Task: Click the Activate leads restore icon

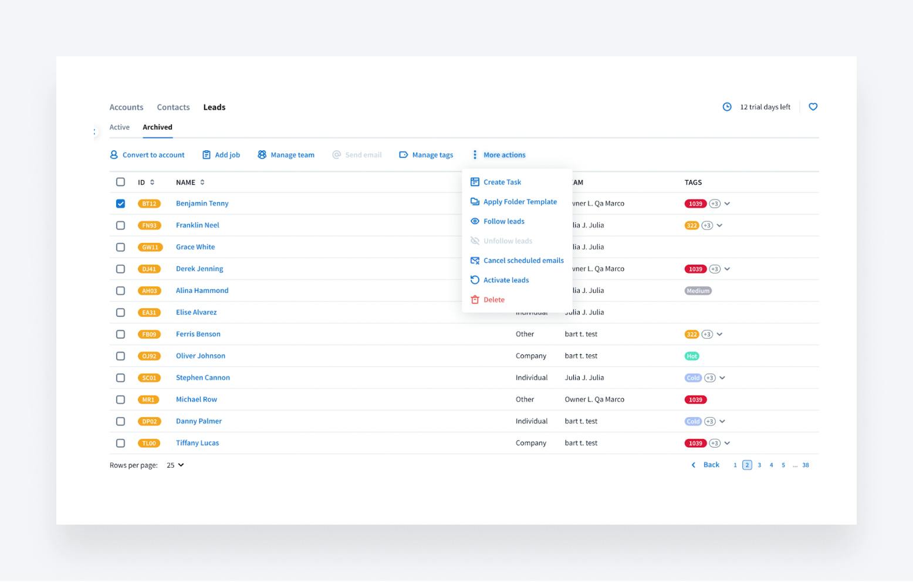Action: click(x=475, y=281)
